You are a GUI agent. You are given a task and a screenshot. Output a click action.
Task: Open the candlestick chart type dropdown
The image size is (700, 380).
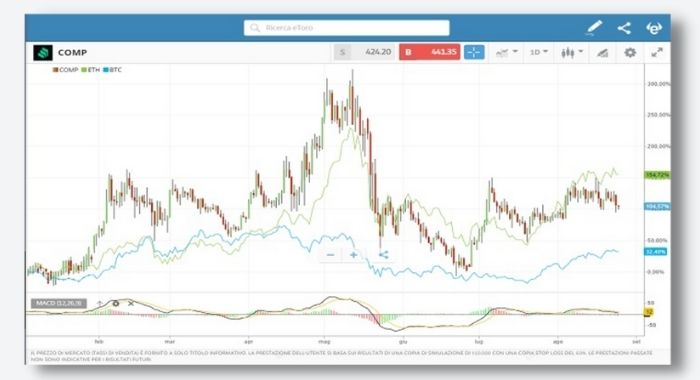[x=572, y=53]
